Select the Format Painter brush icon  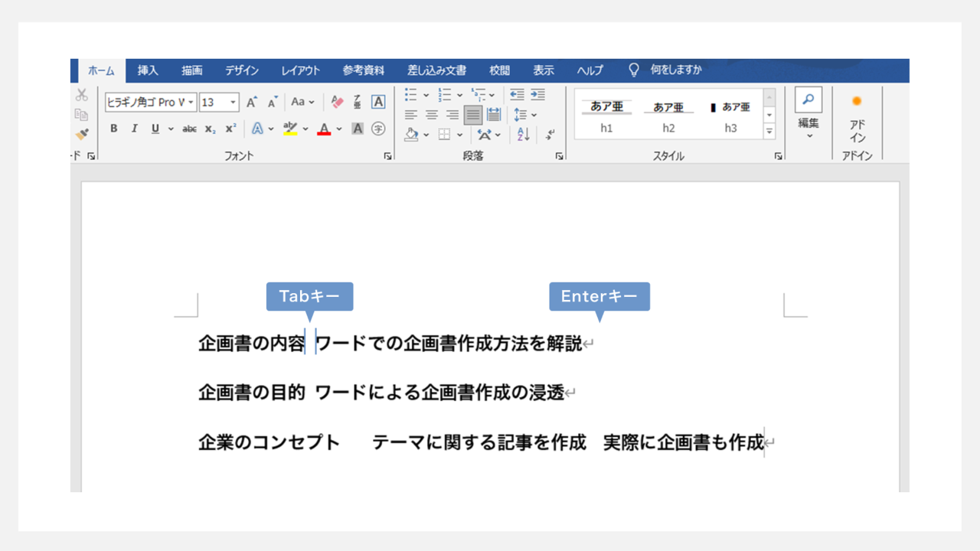tap(82, 134)
